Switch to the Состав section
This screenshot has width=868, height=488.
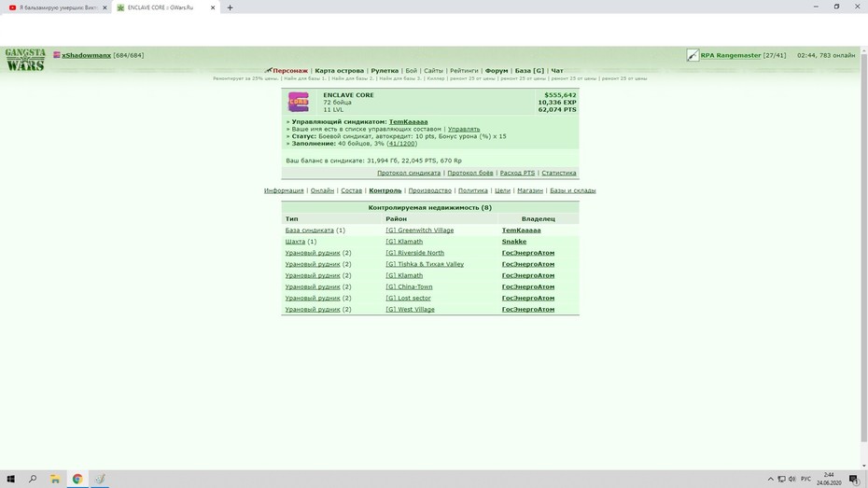tap(351, 190)
